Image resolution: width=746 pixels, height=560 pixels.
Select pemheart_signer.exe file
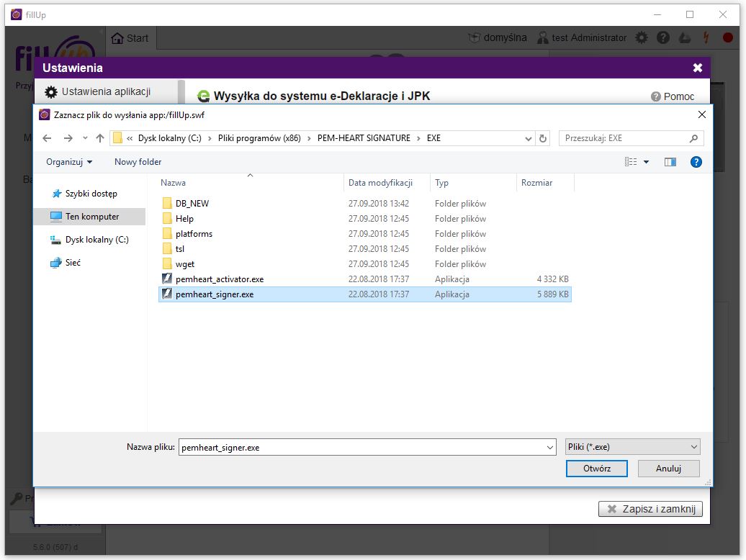point(364,294)
